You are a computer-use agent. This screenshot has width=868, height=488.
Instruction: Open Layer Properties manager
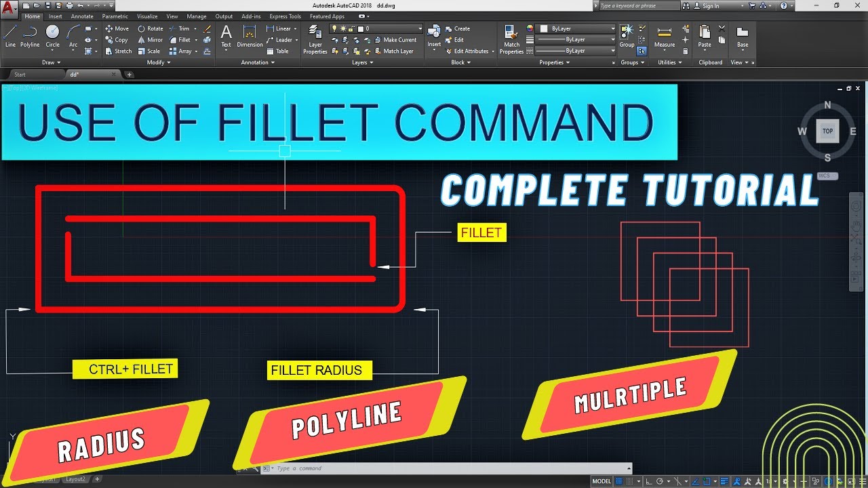(315, 39)
